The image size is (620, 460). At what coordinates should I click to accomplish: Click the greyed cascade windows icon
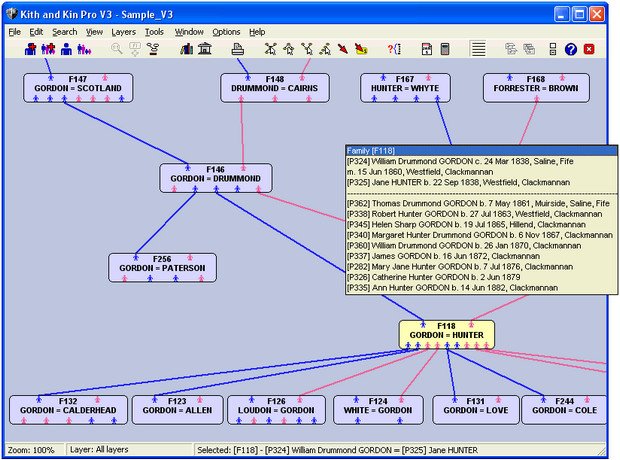(x=511, y=49)
